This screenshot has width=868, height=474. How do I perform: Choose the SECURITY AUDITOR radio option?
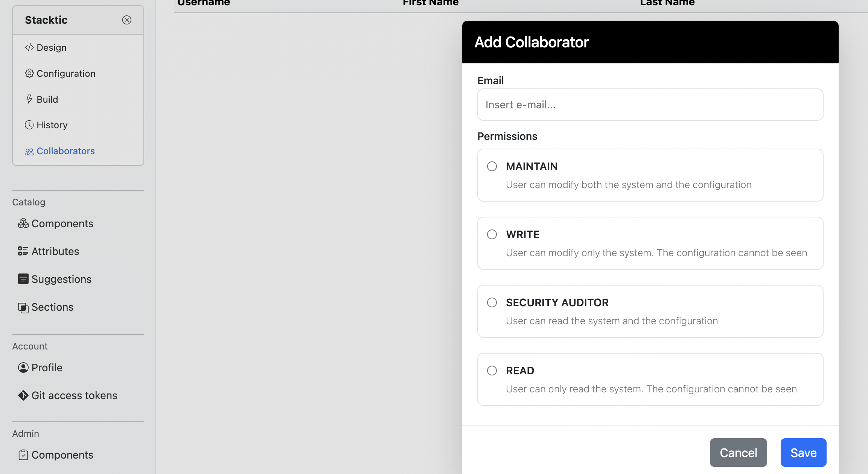[x=492, y=302]
